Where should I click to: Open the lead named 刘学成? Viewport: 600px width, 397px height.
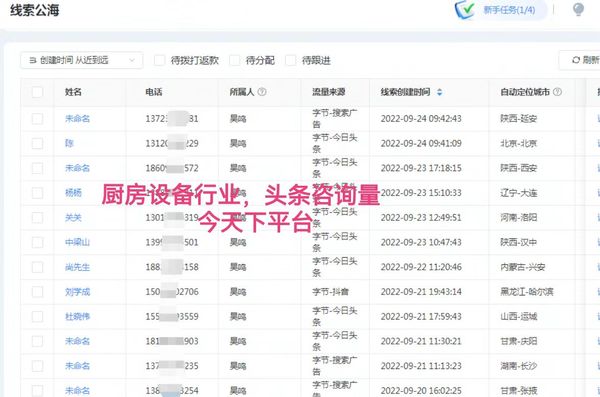[77, 292]
